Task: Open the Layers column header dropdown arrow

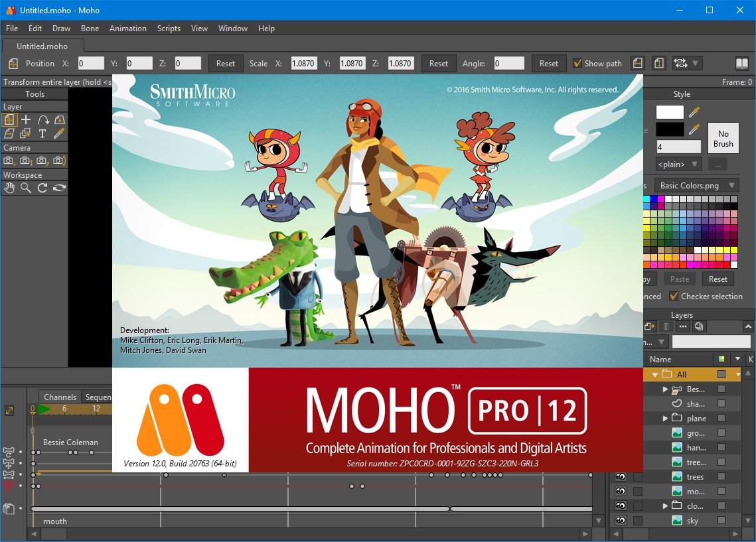Action: tap(737, 359)
